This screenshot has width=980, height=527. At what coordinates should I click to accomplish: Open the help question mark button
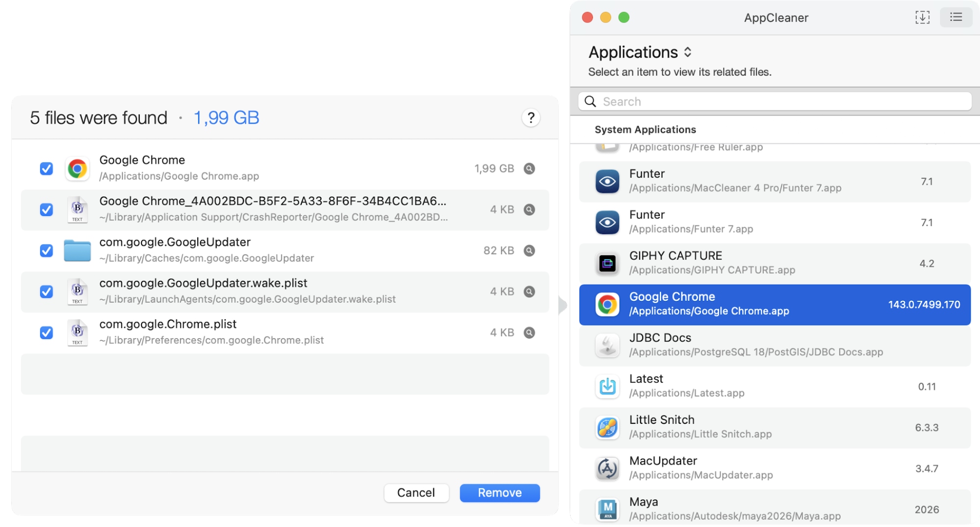coord(530,118)
